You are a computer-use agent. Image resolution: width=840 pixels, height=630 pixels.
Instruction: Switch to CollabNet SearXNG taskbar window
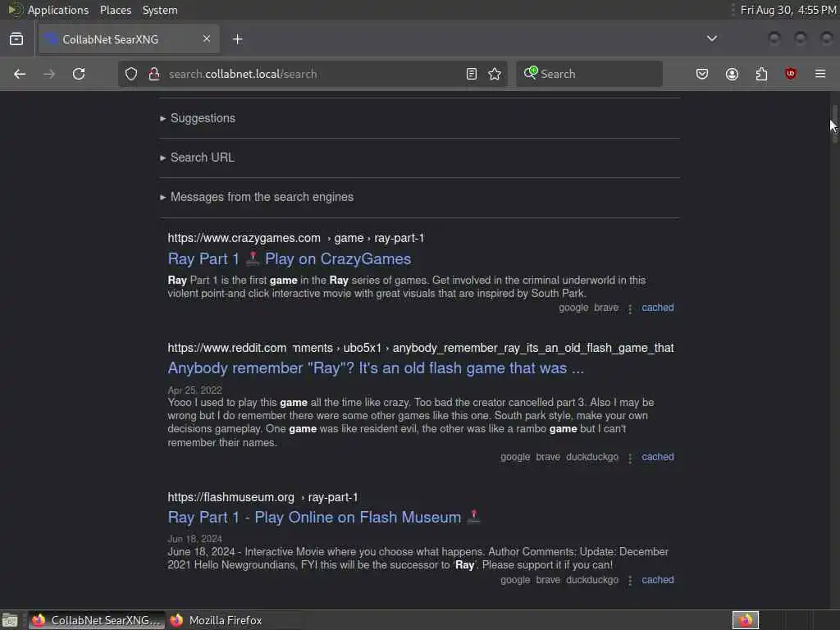coord(97,620)
